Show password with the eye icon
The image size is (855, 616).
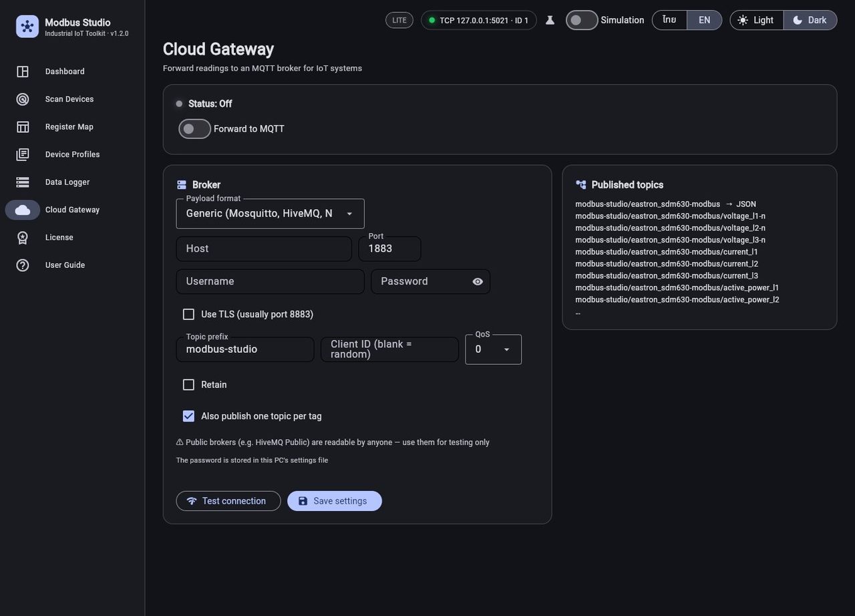tap(478, 281)
